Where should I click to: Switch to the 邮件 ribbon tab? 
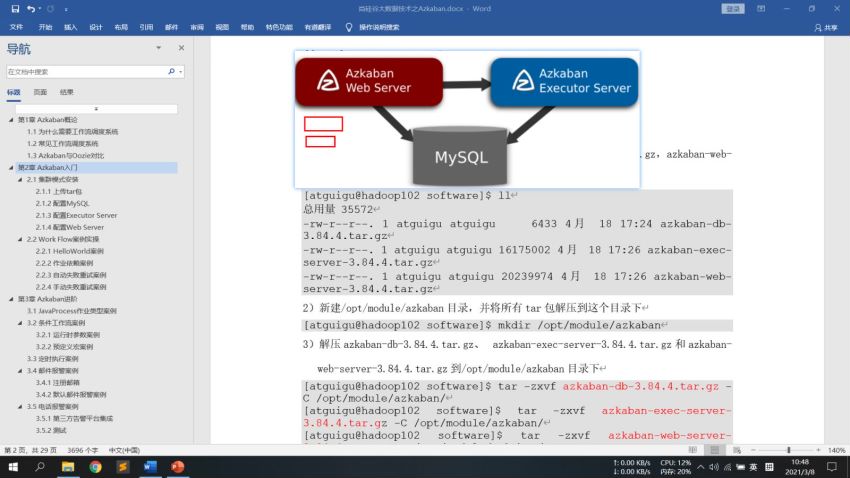(x=171, y=27)
